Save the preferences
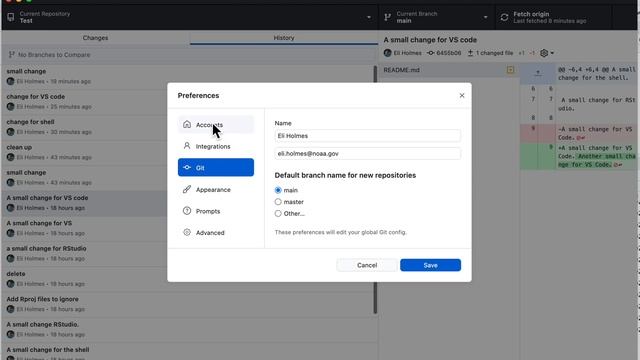Image resolution: width=640 pixels, height=360 pixels. coord(430,265)
